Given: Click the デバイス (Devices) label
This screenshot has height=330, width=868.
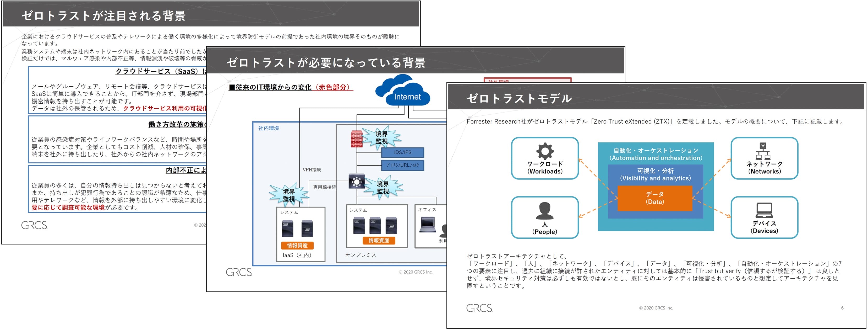Looking at the screenshot, I should click(x=764, y=227).
